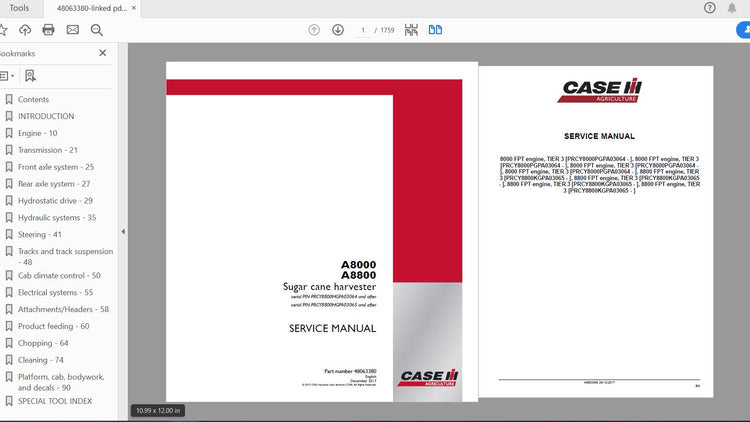Jump to Electrical systems - 55 bookmark

pos(55,292)
